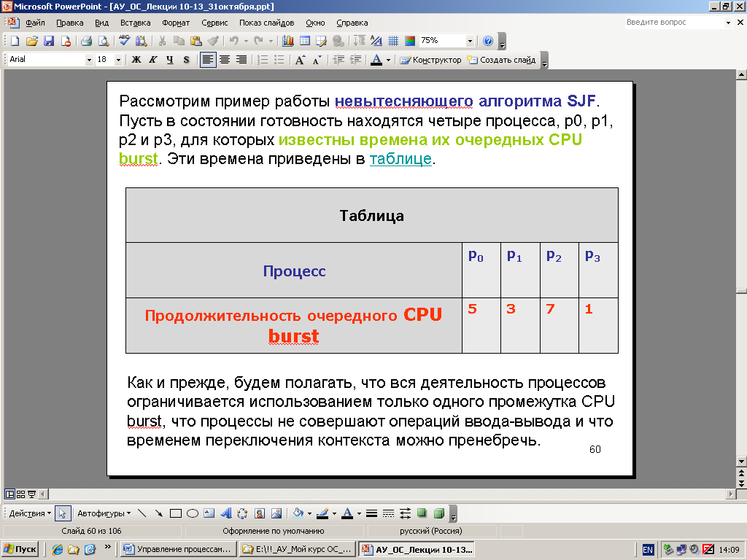Create a new presentation with New icon
747x560 pixels.
15,41
